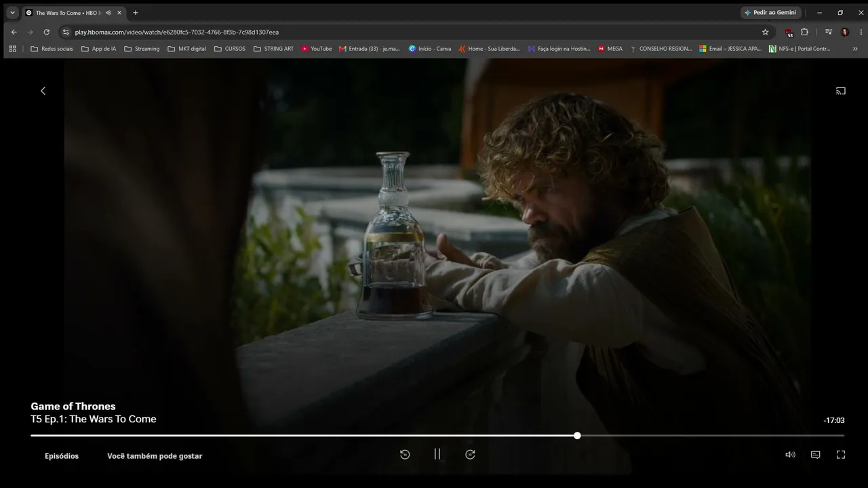Open the App de IA bookmarks folder
The height and width of the screenshot is (488, 868).
point(98,49)
